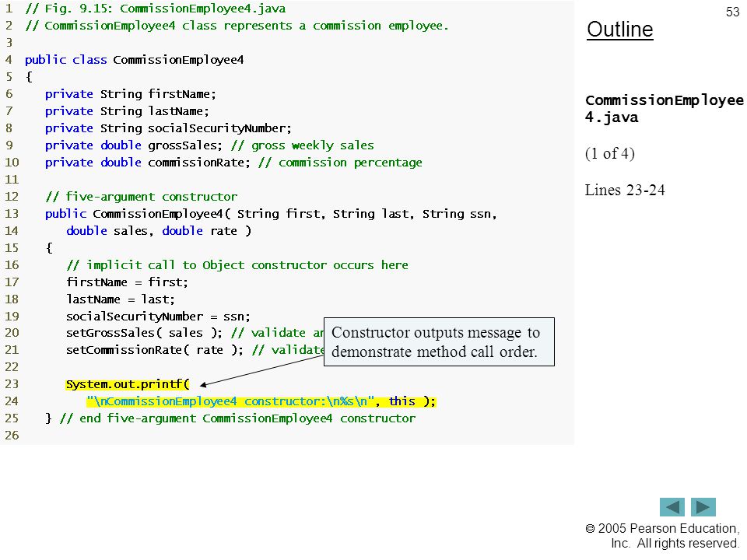
Task: Click the "private String lastName;" line
Action: tap(127, 111)
